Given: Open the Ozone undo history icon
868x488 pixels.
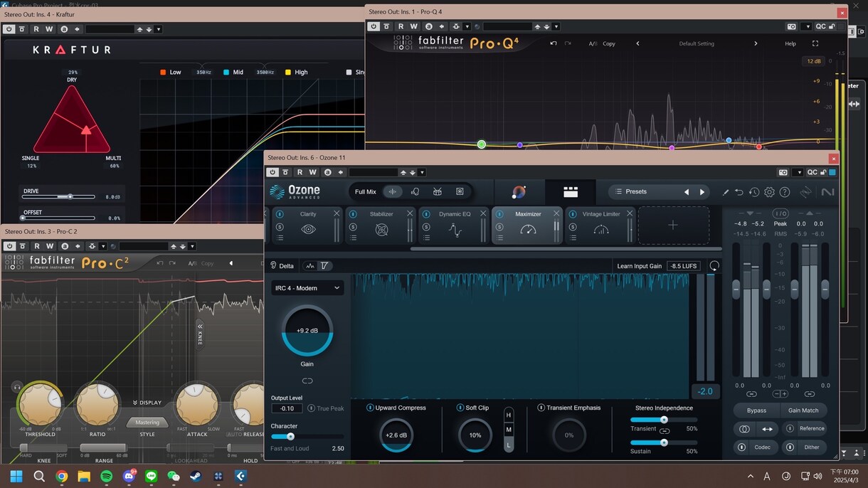Looking at the screenshot, I should 754,192.
